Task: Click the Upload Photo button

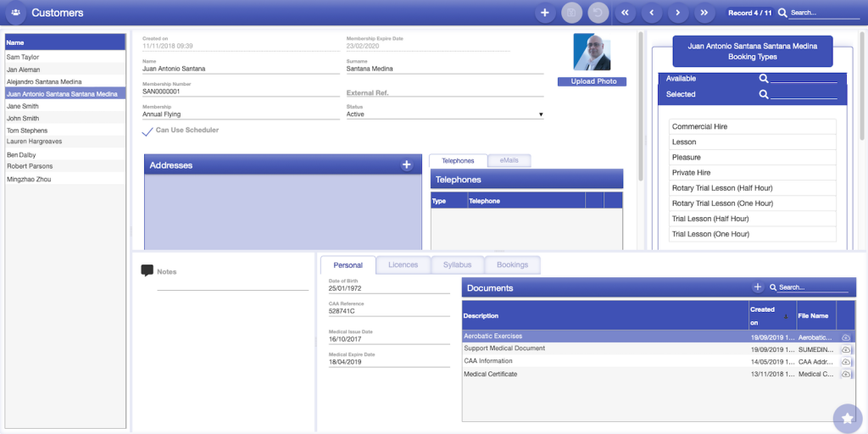Action: tap(592, 82)
